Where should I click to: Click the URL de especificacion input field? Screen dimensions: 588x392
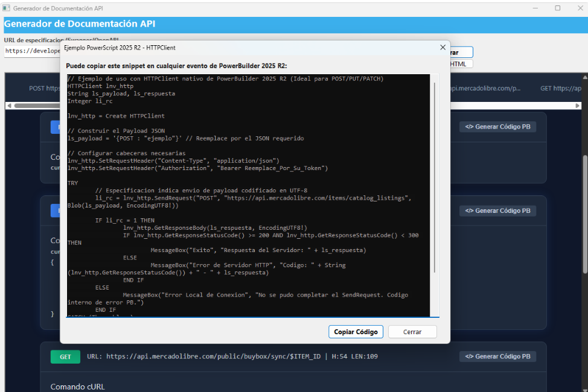[32, 51]
